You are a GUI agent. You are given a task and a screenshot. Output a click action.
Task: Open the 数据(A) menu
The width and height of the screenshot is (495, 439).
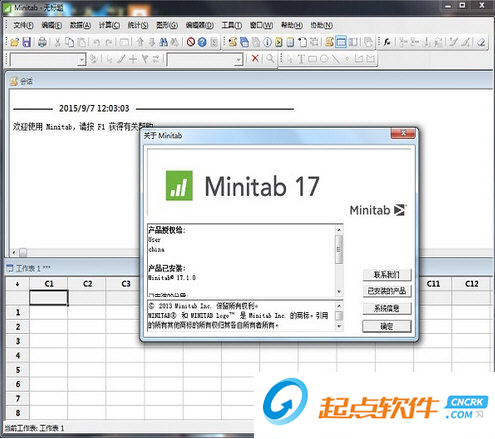(80, 25)
